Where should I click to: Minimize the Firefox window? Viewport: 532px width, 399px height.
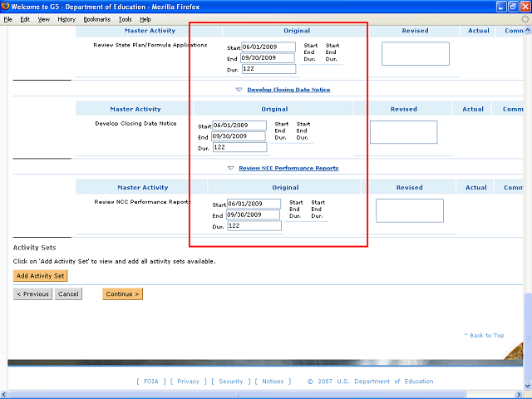point(502,7)
